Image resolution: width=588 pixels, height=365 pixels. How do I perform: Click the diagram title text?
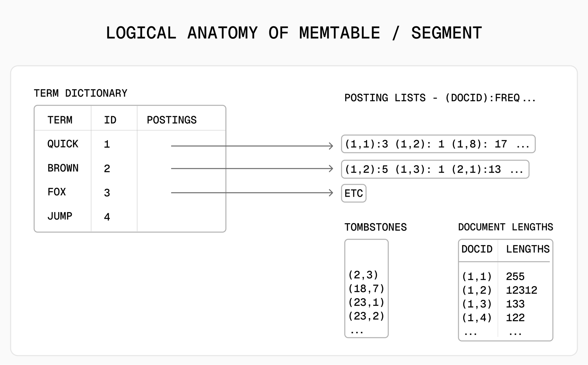click(x=294, y=33)
